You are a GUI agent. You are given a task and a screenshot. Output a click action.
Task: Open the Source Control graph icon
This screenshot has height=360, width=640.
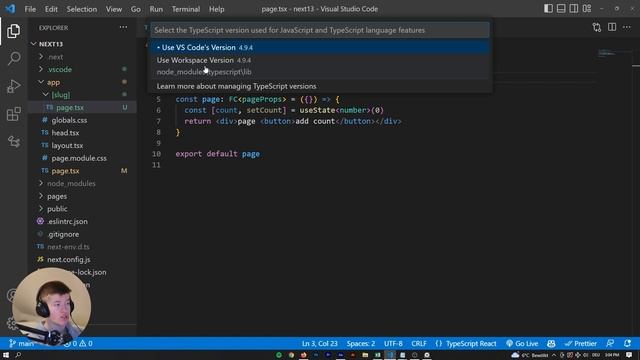13,141
